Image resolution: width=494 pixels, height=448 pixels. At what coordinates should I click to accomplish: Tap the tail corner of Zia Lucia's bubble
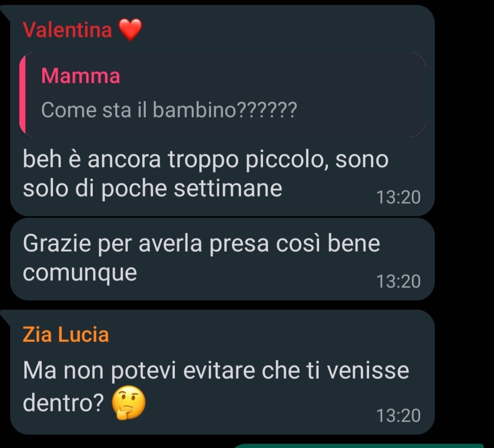[5, 316]
